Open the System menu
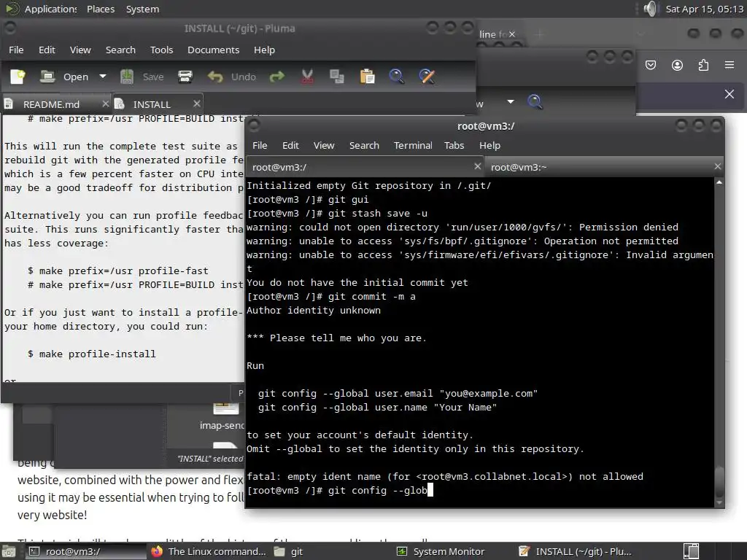 142,9
